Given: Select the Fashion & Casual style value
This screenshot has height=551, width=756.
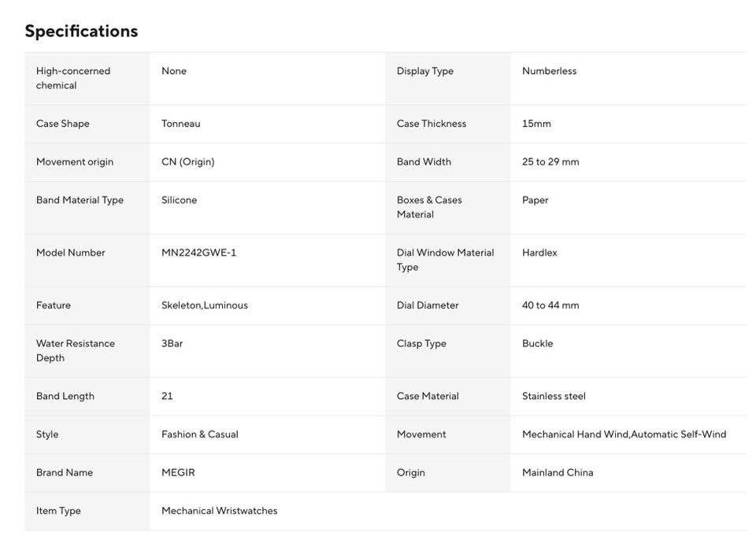Looking at the screenshot, I should click(199, 435).
